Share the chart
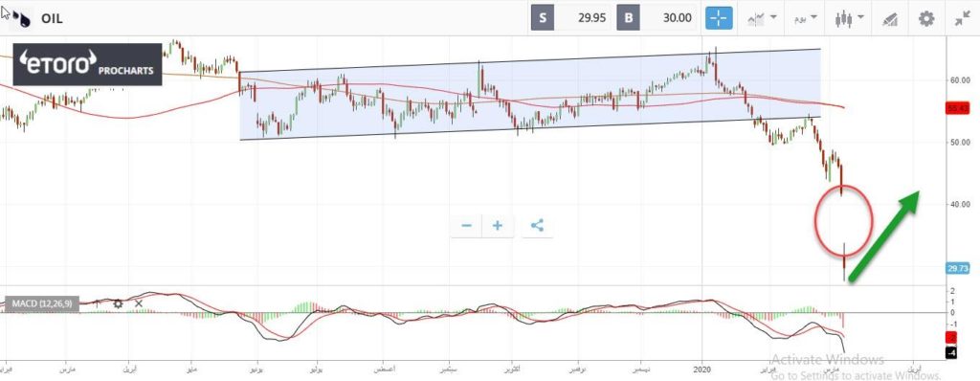The width and height of the screenshot is (980, 381). click(x=537, y=225)
